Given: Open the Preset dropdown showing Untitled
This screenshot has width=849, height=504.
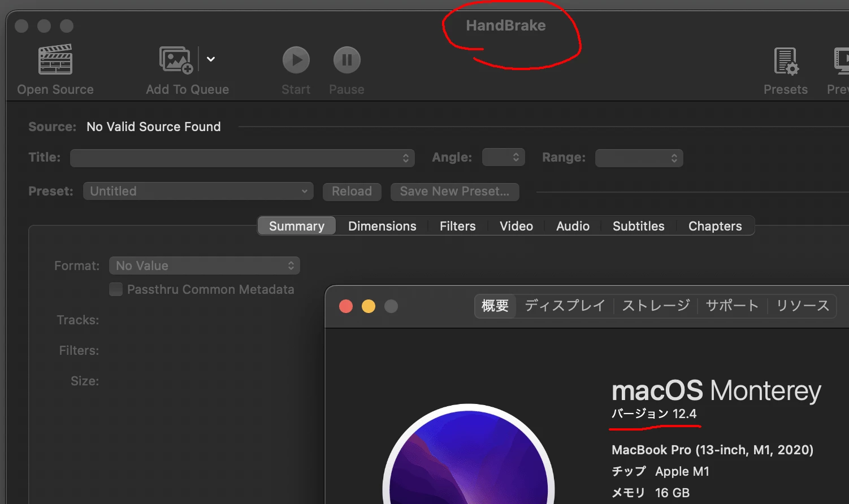Looking at the screenshot, I should (x=198, y=191).
